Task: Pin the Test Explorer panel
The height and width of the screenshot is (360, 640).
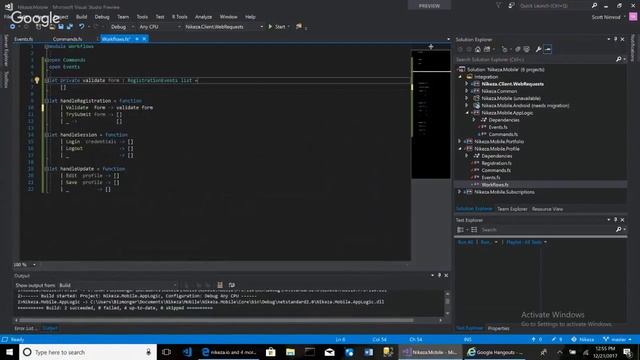Action: 616,220
